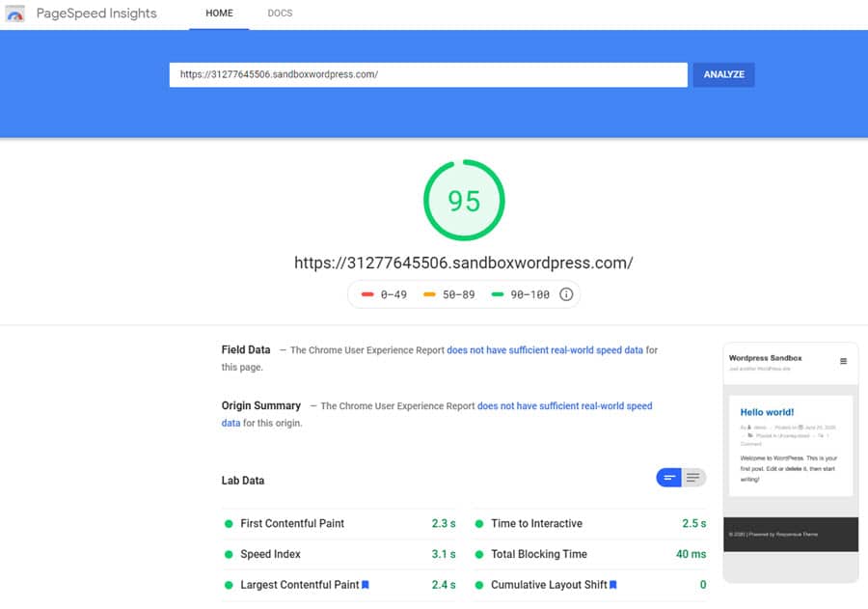Click the Field Data heading
The width and height of the screenshot is (868, 609).
246,349
